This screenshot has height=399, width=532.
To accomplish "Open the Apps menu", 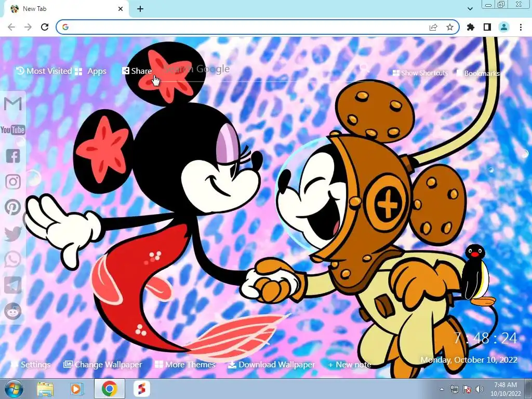I will pos(90,71).
